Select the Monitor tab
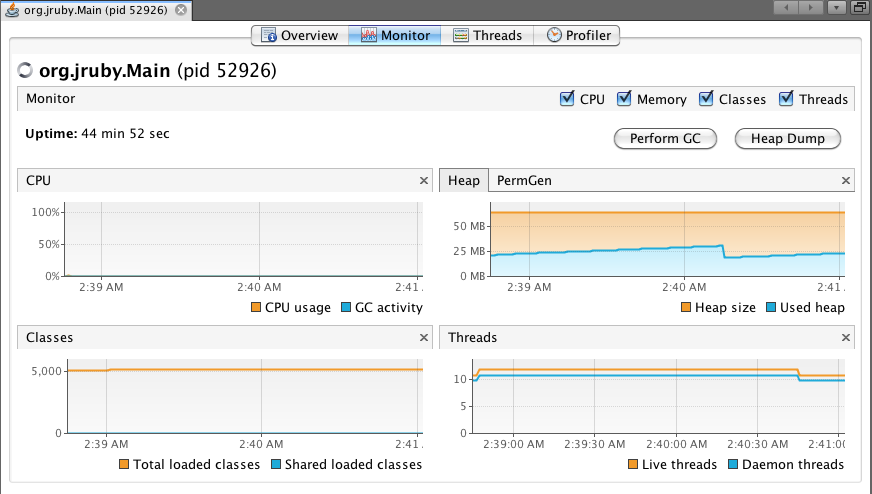 pos(395,36)
